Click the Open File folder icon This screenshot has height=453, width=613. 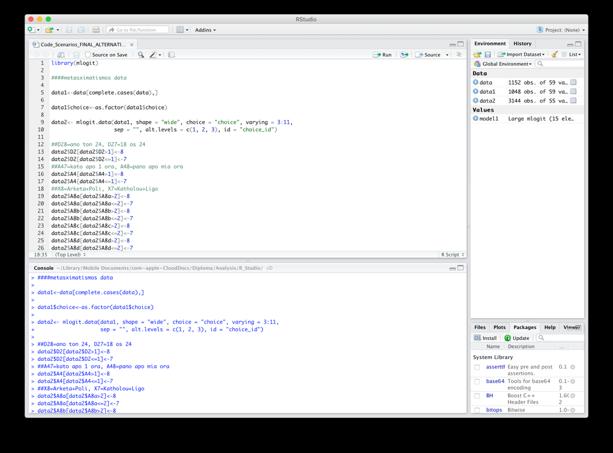(x=48, y=30)
